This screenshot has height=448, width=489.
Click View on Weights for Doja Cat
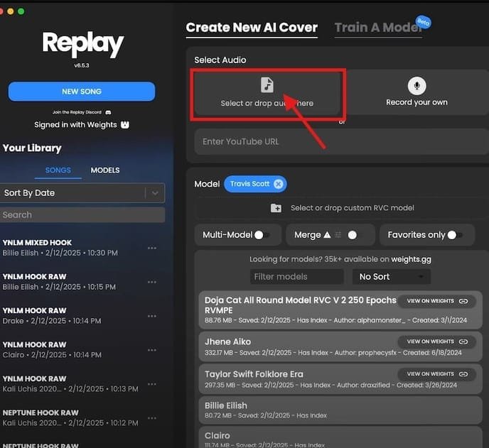(x=437, y=301)
